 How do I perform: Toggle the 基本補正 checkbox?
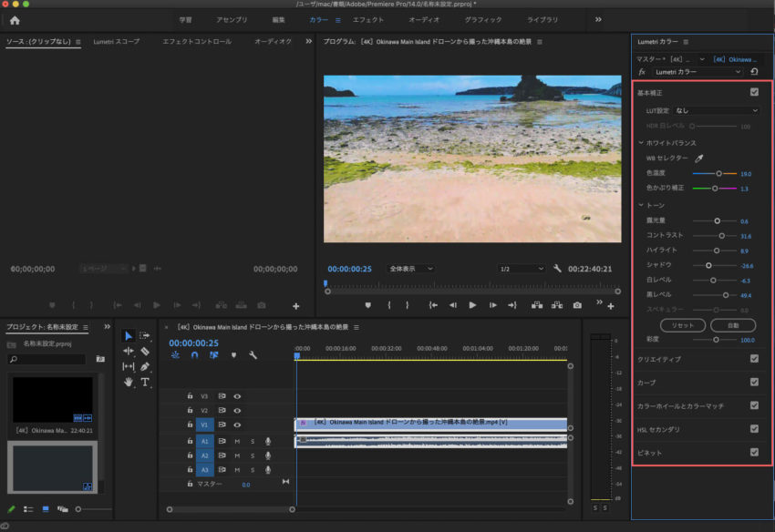click(754, 92)
